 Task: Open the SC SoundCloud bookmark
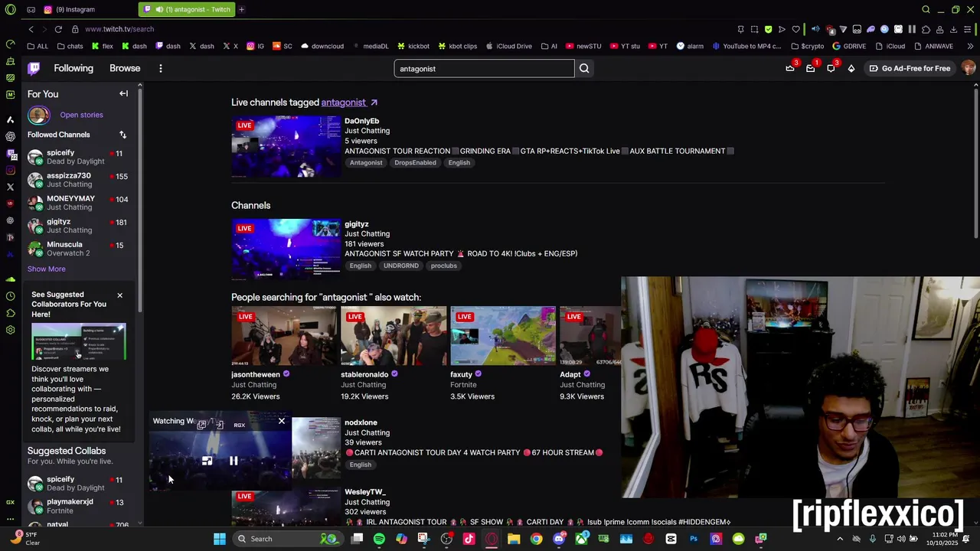pyautogui.click(x=283, y=46)
